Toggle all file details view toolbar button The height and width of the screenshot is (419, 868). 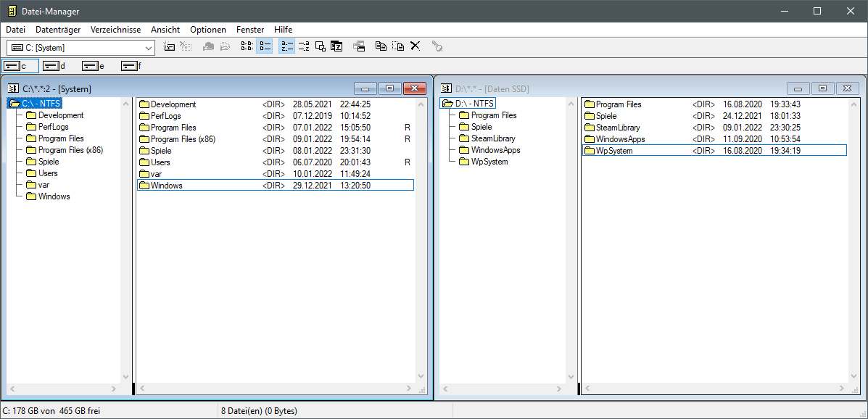click(264, 46)
